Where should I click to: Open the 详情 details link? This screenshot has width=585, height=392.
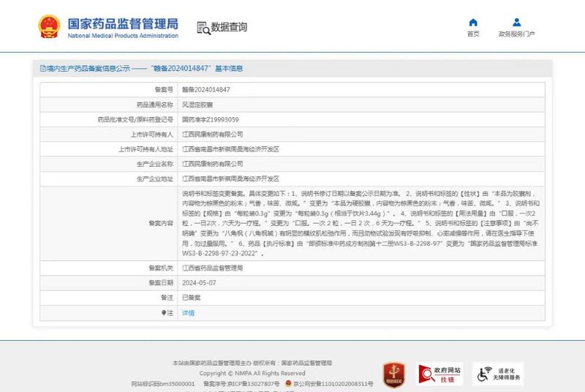tap(188, 312)
